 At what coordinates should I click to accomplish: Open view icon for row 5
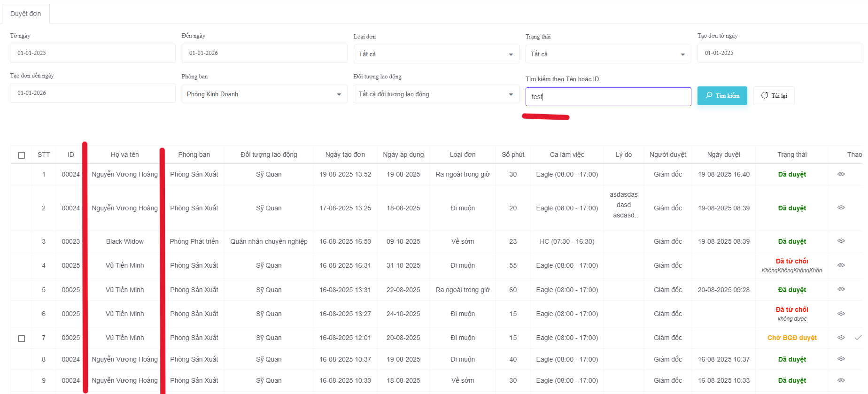coord(841,289)
